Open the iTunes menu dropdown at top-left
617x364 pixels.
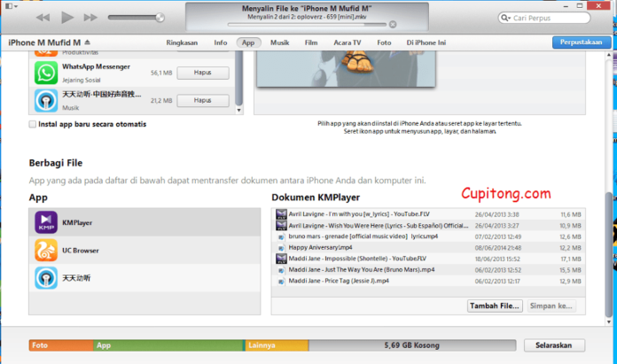click(x=11, y=6)
